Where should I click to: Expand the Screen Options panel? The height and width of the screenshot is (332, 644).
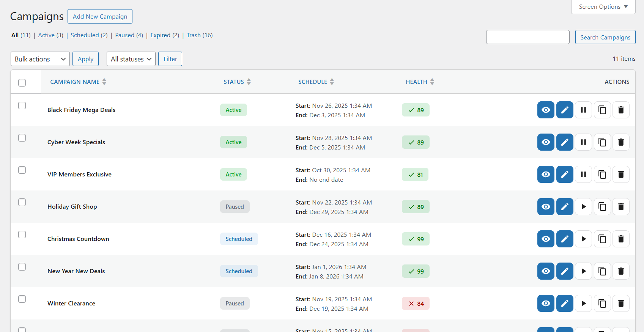[603, 7]
